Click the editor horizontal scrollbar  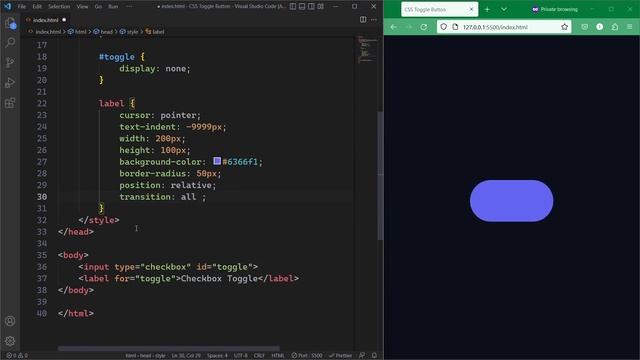tap(169, 349)
